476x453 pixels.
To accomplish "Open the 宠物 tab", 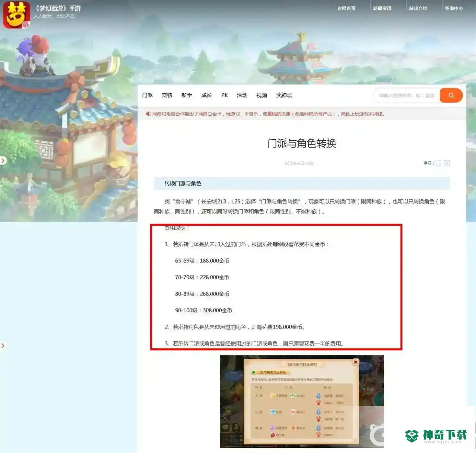I will (x=167, y=95).
